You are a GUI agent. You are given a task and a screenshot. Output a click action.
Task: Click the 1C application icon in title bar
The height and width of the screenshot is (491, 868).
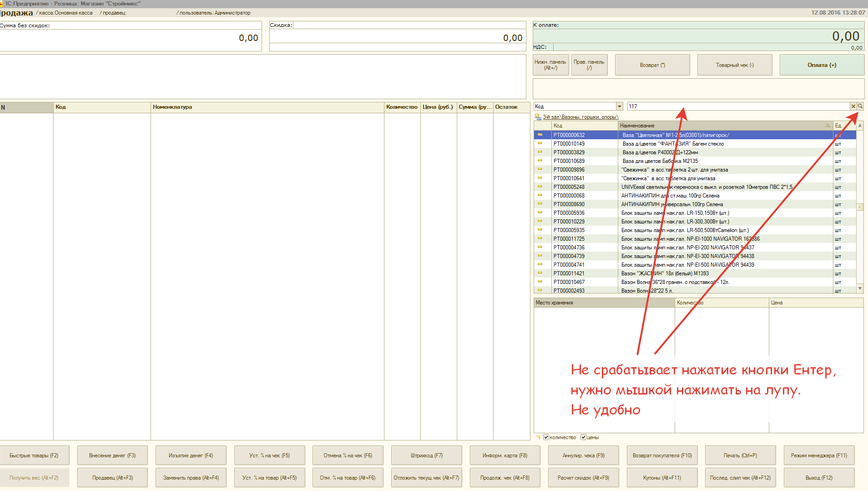2,4
